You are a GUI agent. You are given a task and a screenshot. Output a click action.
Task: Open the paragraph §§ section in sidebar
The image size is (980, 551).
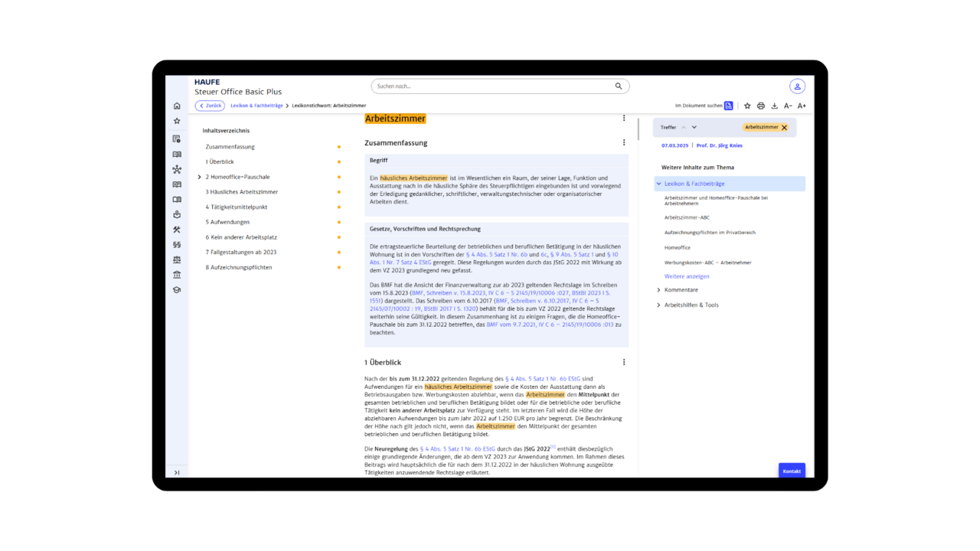(x=177, y=245)
